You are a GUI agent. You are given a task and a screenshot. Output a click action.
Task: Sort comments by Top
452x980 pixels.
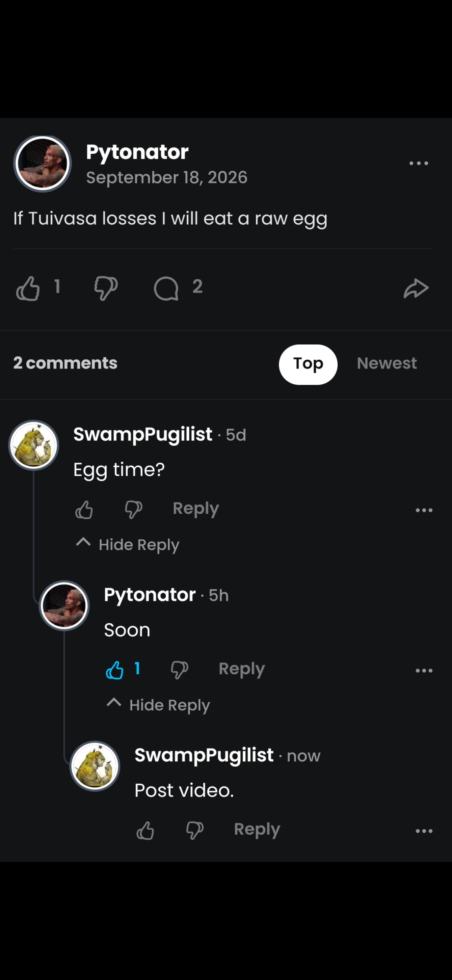point(308,364)
